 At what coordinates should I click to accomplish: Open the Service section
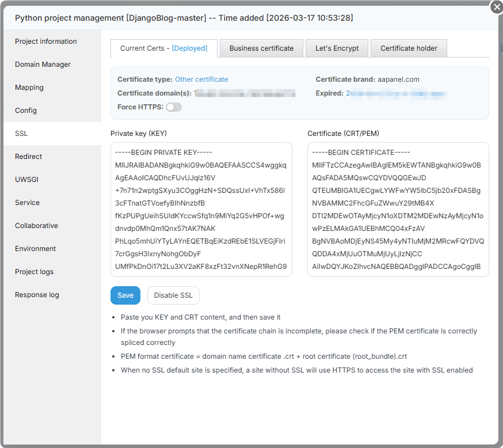pos(28,203)
